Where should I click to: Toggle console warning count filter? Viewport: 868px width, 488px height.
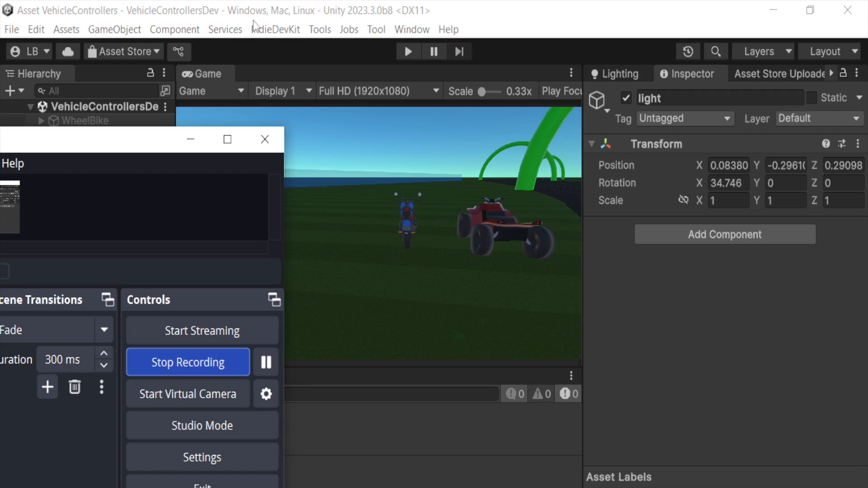click(542, 394)
